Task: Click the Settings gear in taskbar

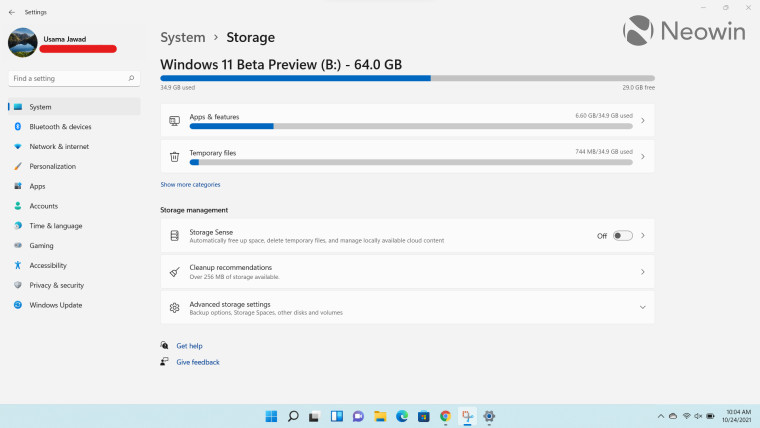Action: pos(489,416)
